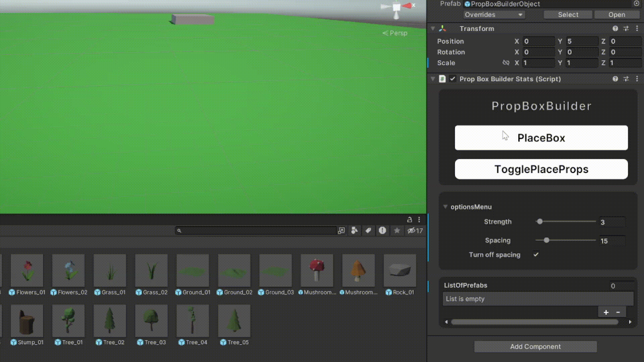Open the favorites star filter

[x=397, y=231]
